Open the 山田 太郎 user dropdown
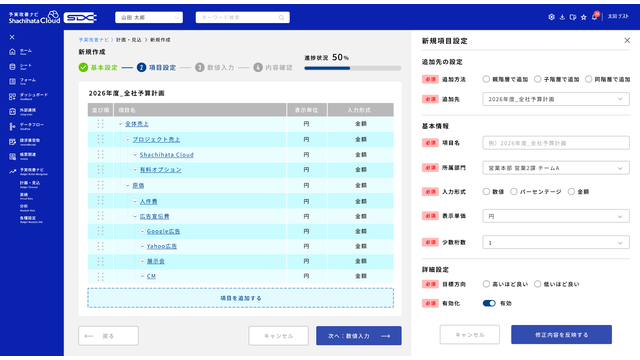Viewport: 640px width, 360px height. 149,18
